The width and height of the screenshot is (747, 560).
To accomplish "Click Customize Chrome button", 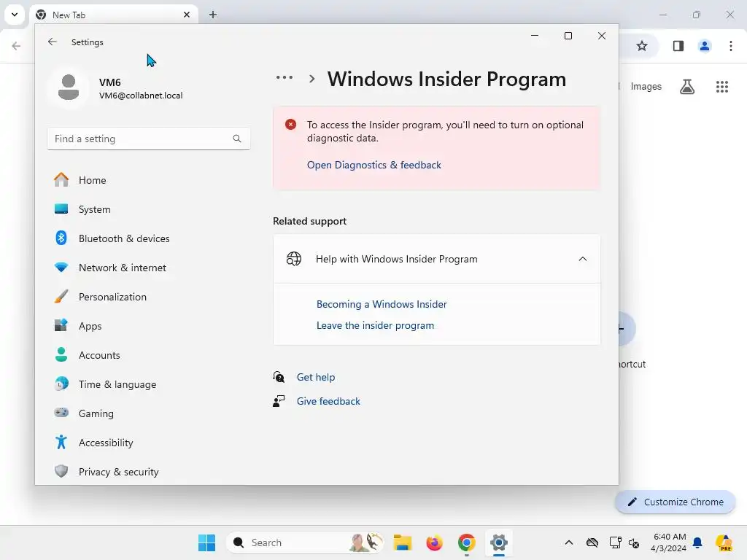I will 675,502.
